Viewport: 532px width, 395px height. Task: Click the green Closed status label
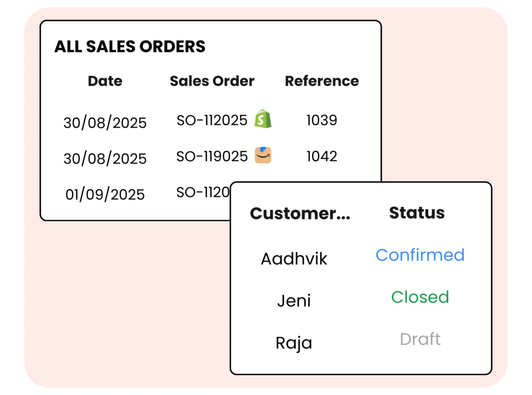pos(420,297)
